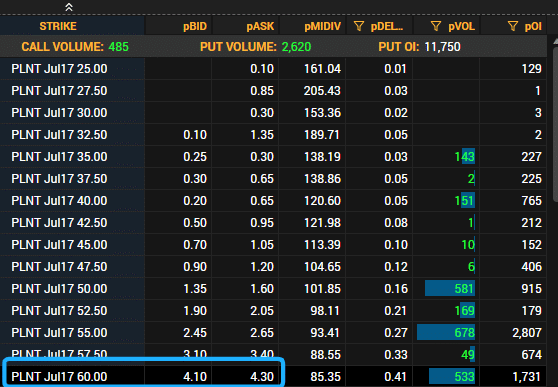
Task: Sort by pMIDIV column header
Action: point(322,26)
